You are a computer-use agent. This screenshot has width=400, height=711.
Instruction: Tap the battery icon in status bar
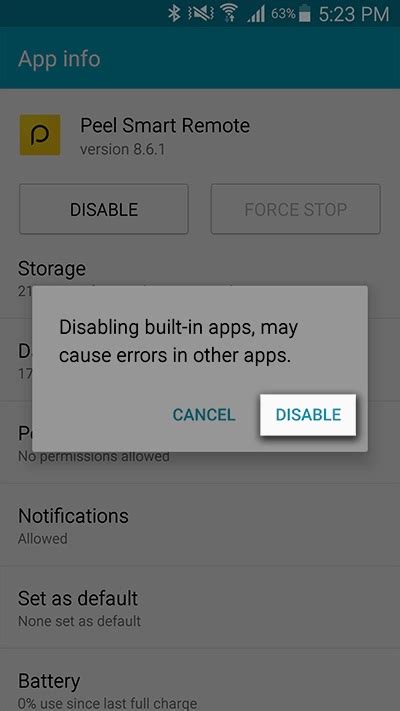[305, 15]
